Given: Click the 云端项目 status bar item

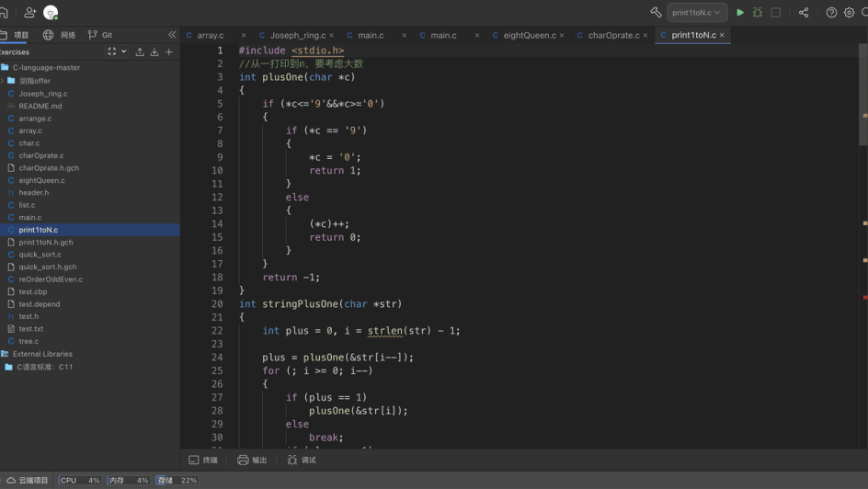Looking at the screenshot, I should [28, 480].
